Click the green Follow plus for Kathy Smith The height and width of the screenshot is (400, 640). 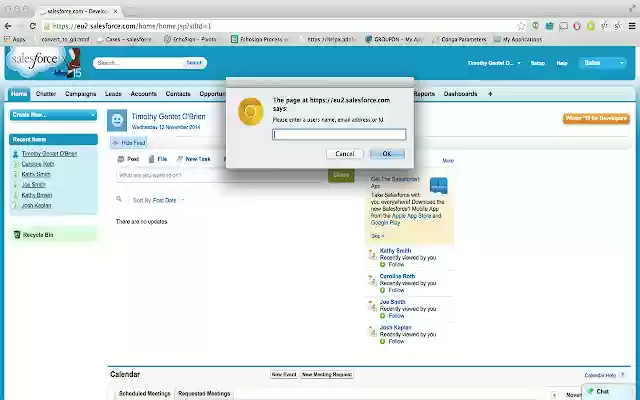pos(382,264)
